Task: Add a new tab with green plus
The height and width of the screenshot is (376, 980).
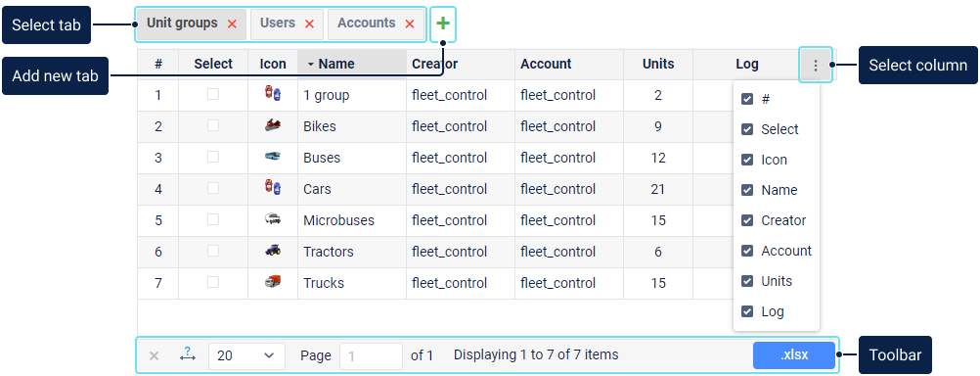Action: pyautogui.click(x=443, y=23)
